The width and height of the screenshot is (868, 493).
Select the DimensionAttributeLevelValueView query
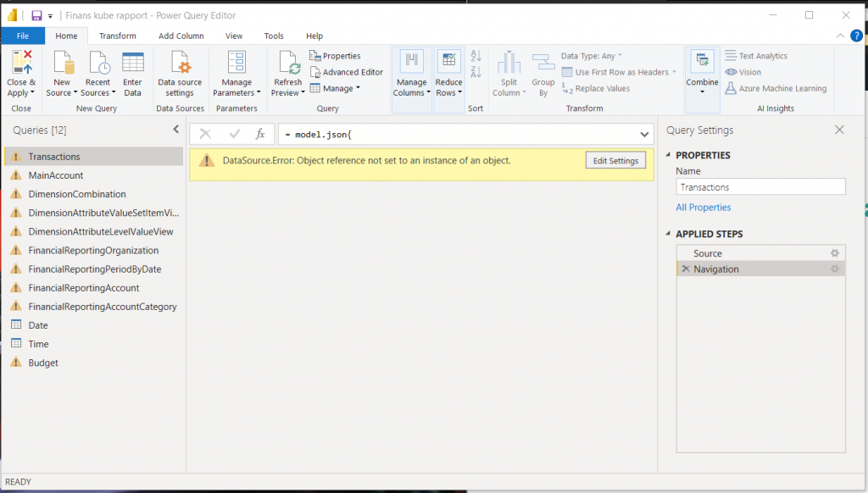pos(93,231)
